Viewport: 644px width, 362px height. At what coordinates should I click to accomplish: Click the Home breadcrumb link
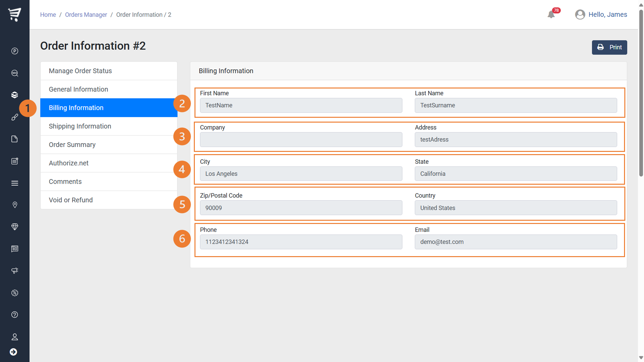pyautogui.click(x=48, y=15)
